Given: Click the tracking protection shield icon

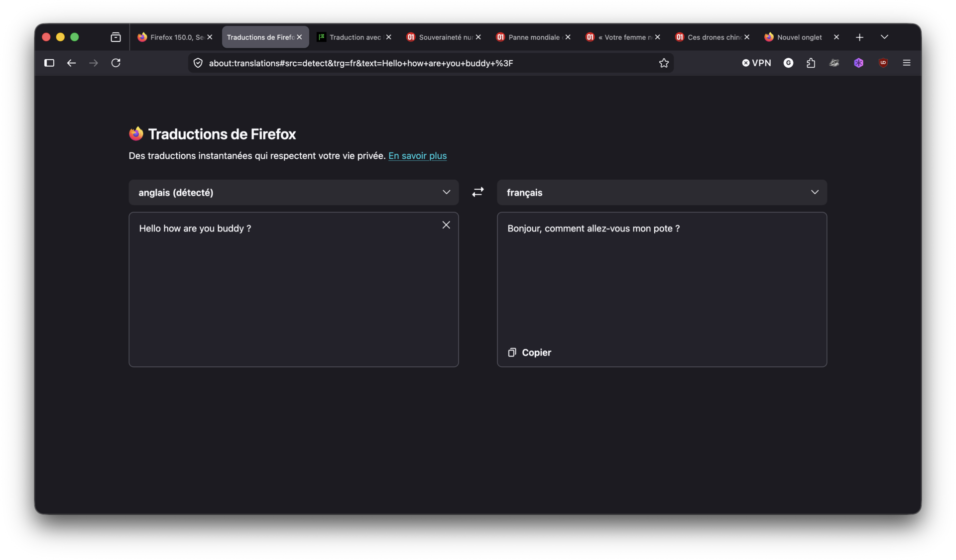Looking at the screenshot, I should [x=198, y=63].
